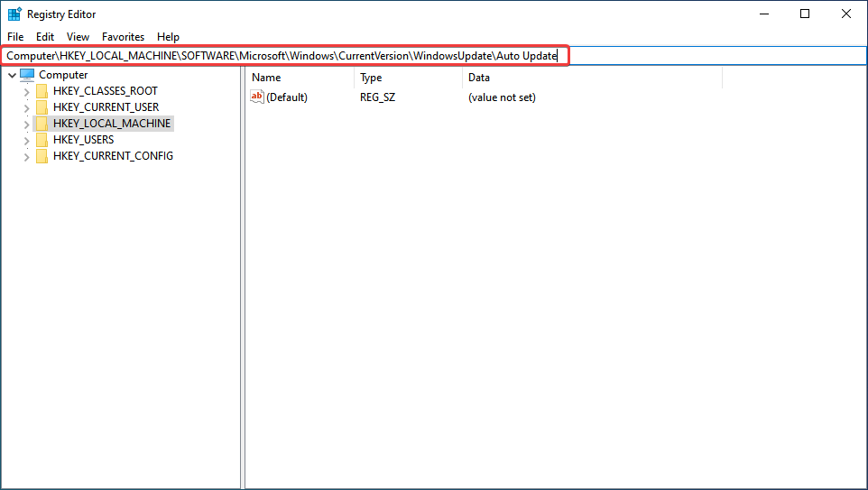The width and height of the screenshot is (868, 490).
Task: Open the File menu
Action: coord(15,36)
